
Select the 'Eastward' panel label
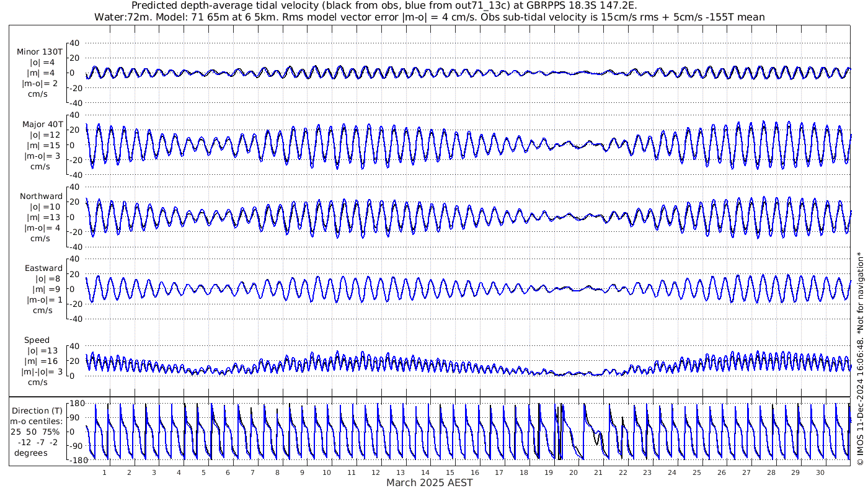tap(43, 268)
